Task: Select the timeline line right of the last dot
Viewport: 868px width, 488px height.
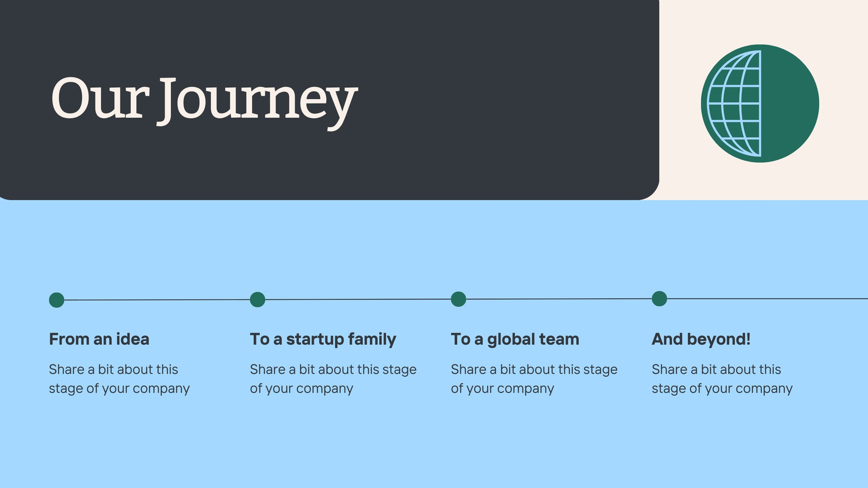Action: click(x=768, y=298)
